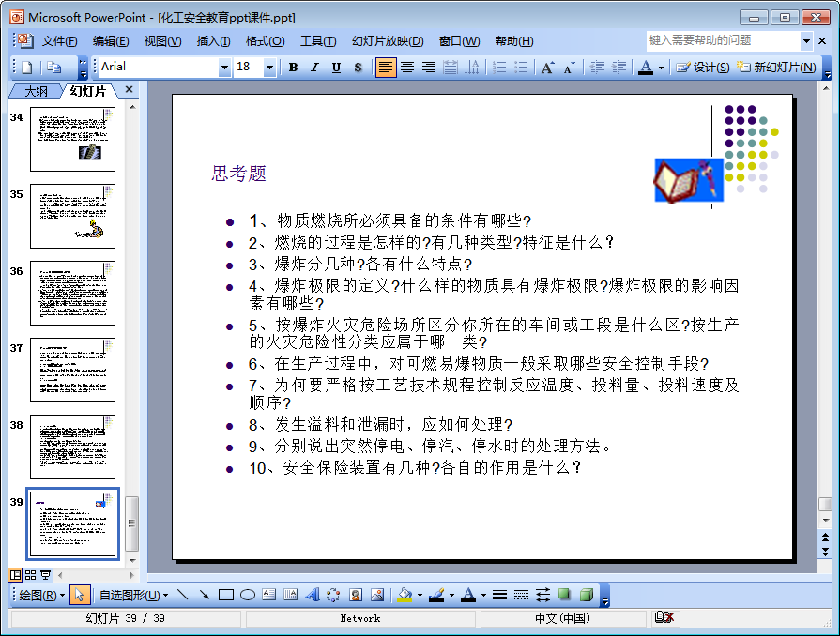Click the change text direction icon
The height and width of the screenshot is (636, 840).
(x=472, y=67)
